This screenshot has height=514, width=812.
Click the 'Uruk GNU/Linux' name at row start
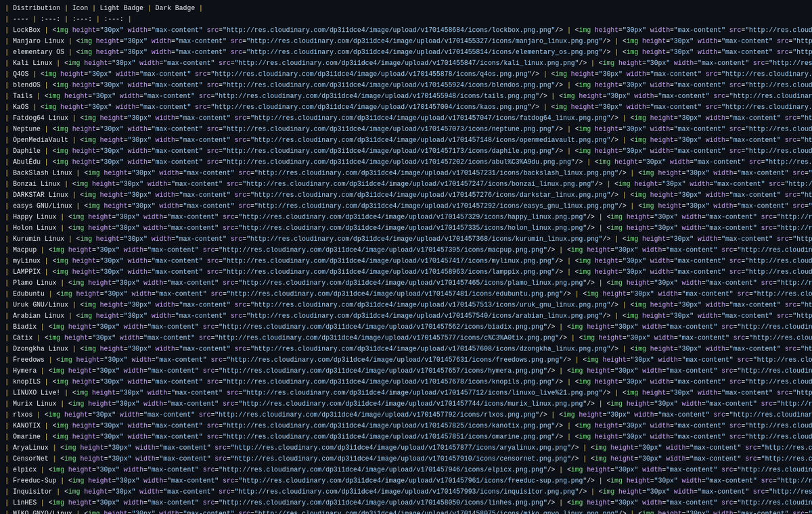point(41,304)
